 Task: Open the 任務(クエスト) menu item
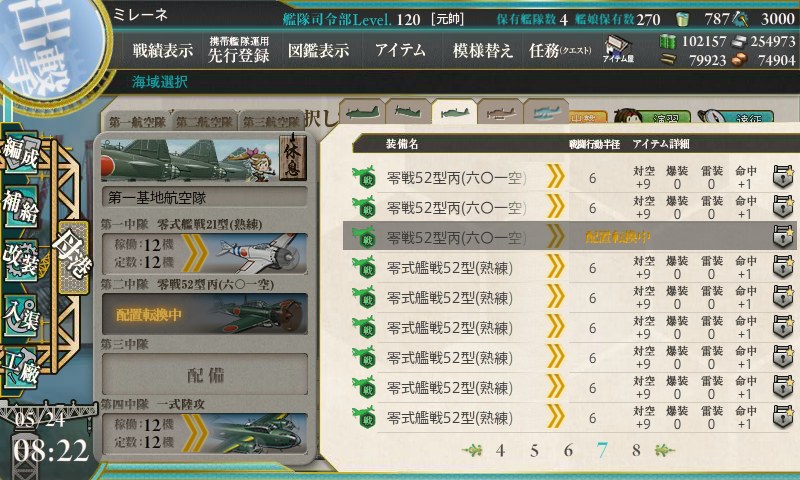560,50
